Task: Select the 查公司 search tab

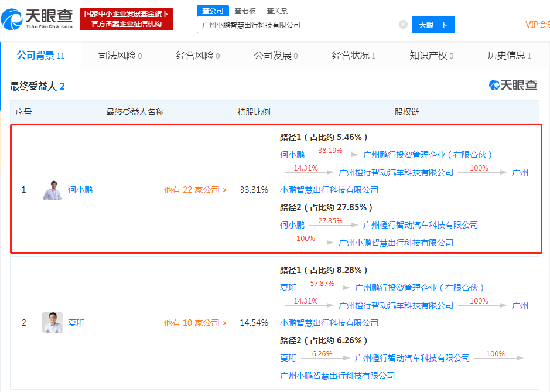Action: pyautogui.click(x=213, y=11)
